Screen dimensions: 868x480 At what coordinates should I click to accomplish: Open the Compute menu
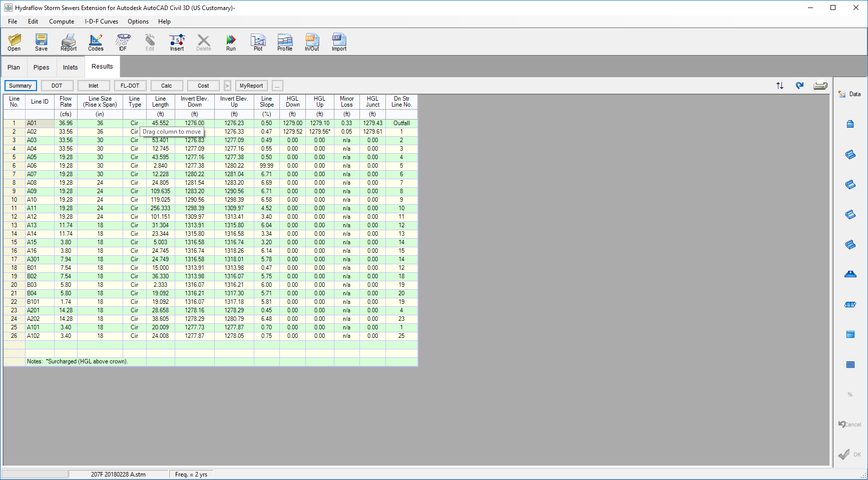[62, 22]
